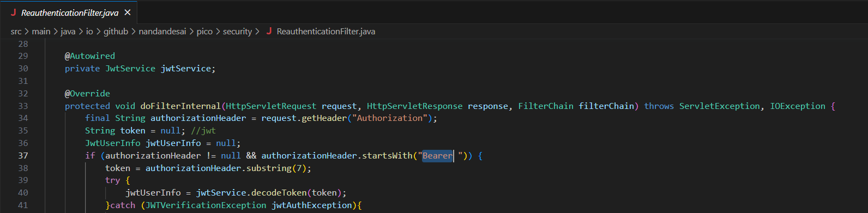Click the JWTVerificationException type on line 41
The height and width of the screenshot is (213, 868).
(x=206, y=205)
